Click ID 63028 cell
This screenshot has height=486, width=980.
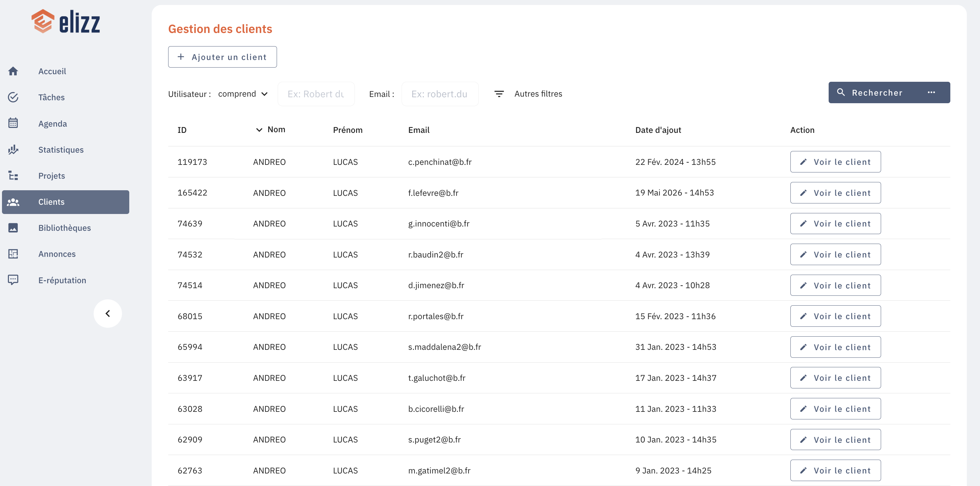190,409
